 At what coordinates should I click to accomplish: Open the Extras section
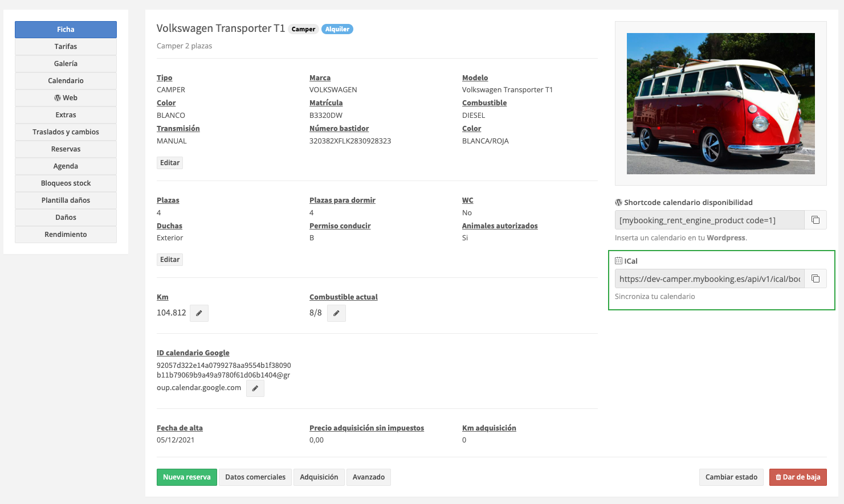click(66, 115)
